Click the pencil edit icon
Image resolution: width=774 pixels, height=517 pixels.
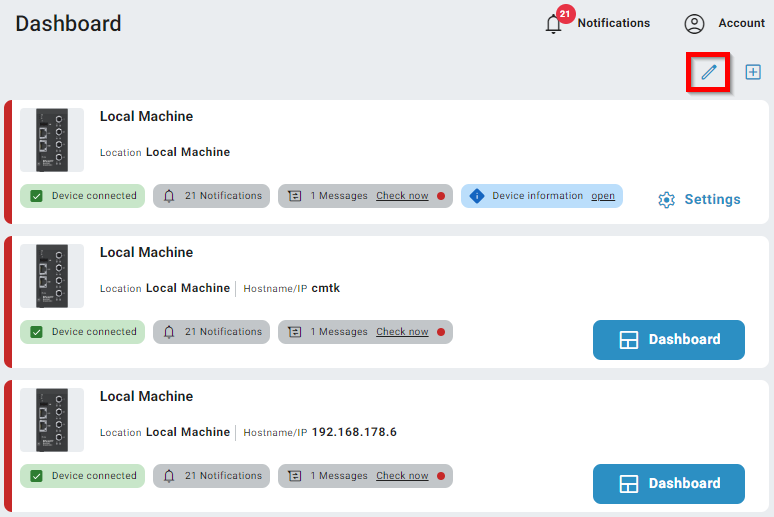coord(709,72)
